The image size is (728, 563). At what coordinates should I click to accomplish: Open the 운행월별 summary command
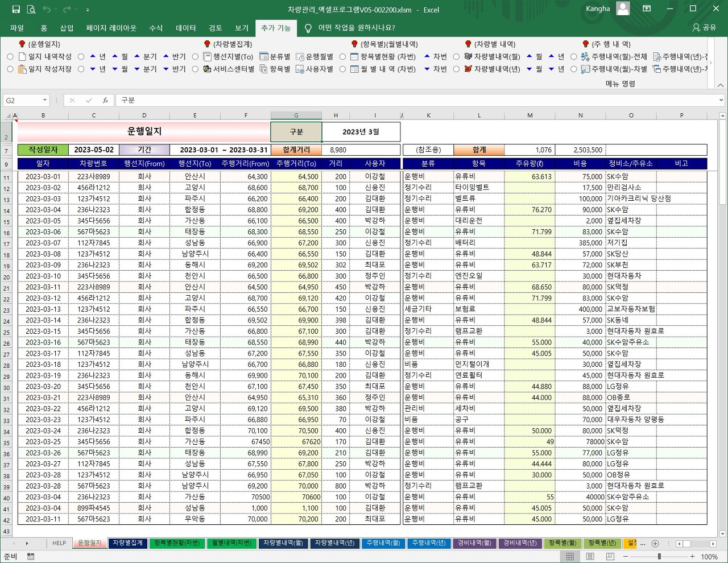point(315,56)
